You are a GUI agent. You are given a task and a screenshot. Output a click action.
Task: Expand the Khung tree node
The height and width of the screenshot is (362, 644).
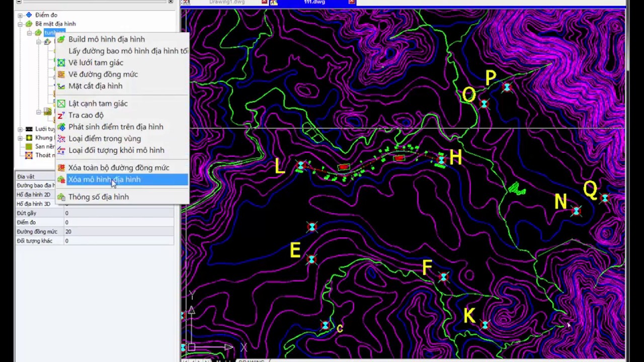click(x=20, y=138)
